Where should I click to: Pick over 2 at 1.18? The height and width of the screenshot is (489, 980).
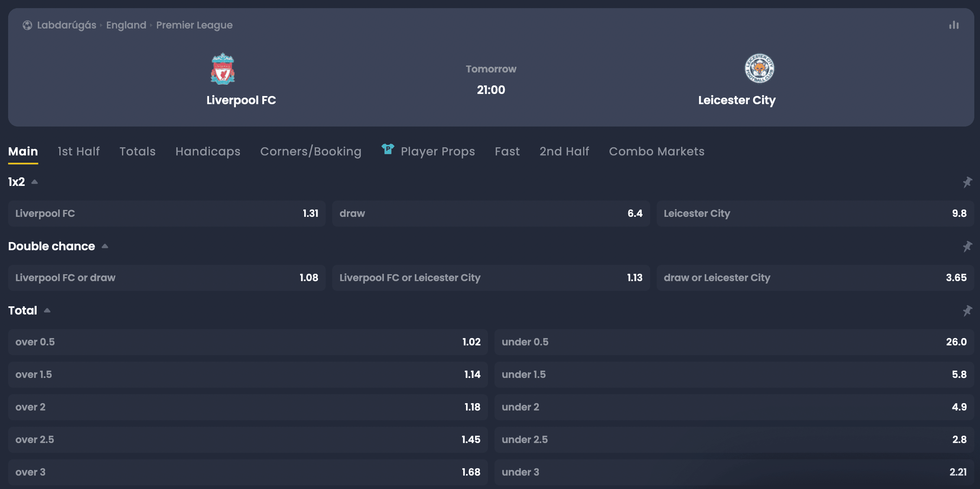click(x=248, y=407)
